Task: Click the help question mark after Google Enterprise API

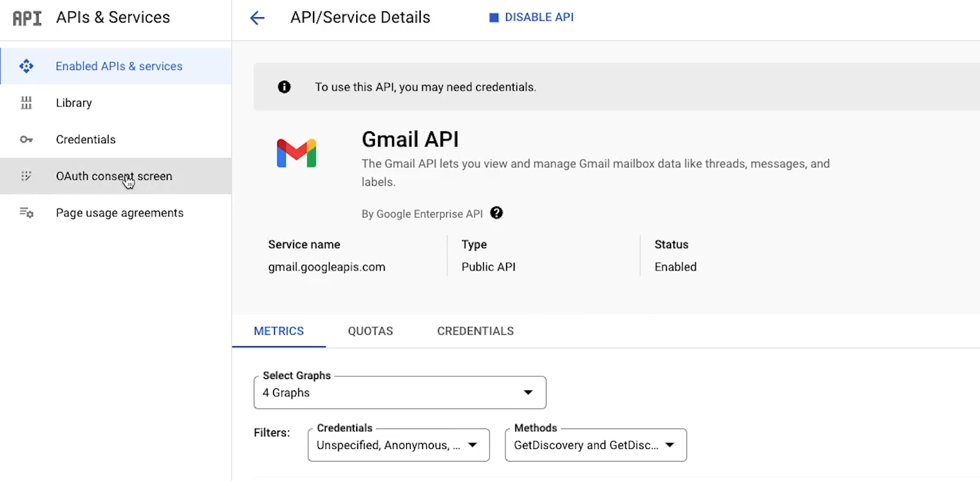Action: (496, 213)
